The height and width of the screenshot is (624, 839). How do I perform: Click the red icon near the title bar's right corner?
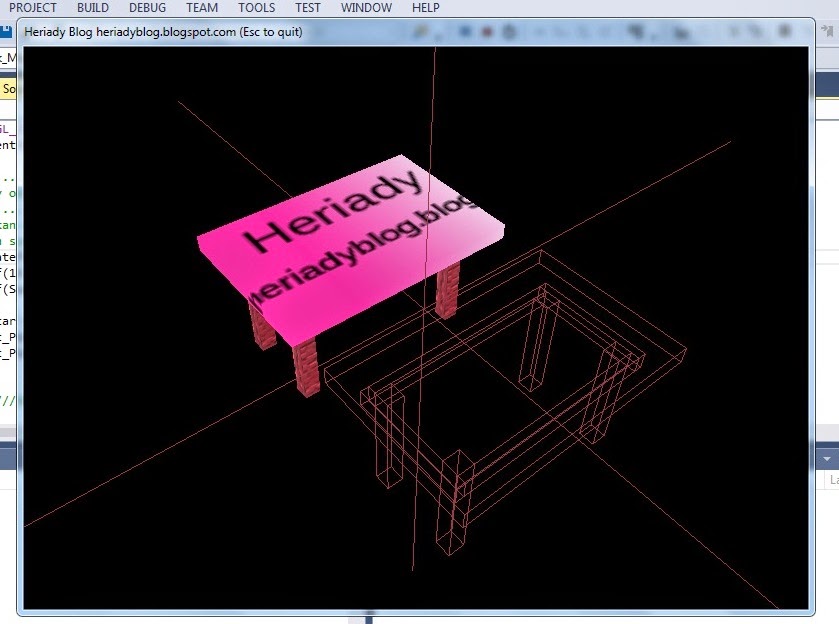pyautogui.click(x=486, y=33)
